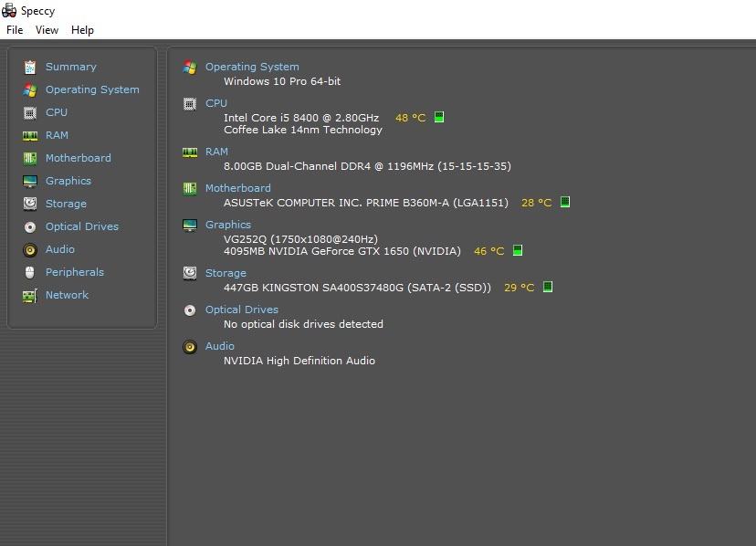Switch to the CPU sidebar section
This screenshot has height=546, width=756.
tap(57, 112)
